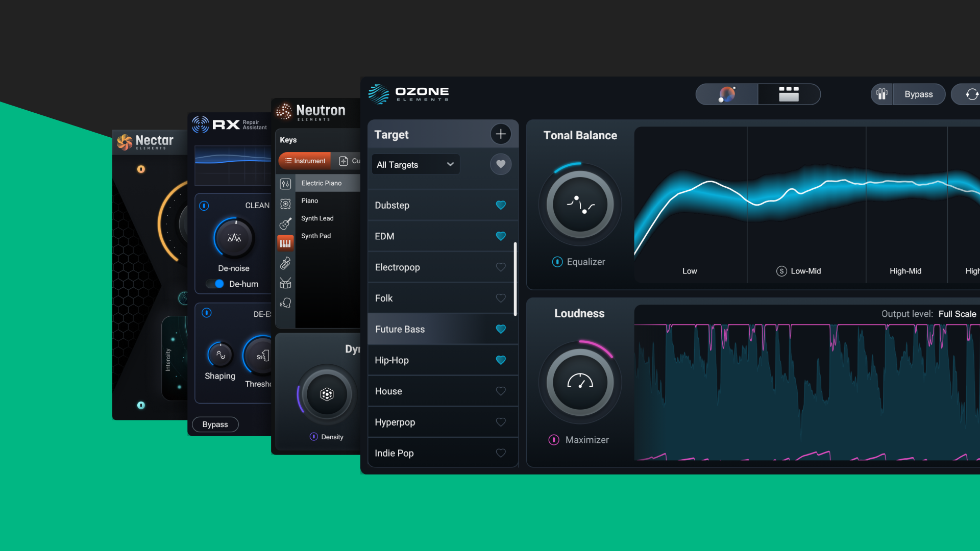Select the House target
Image resolution: width=980 pixels, height=551 pixels.
[443, 391]
